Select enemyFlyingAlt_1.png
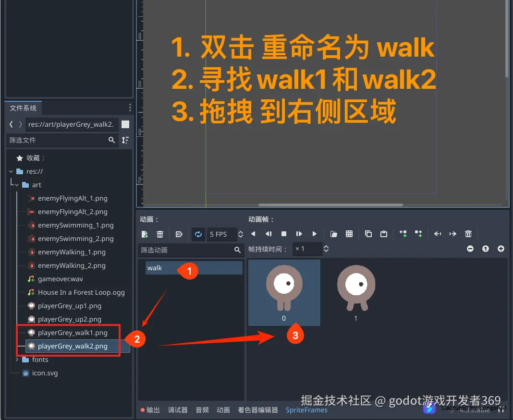The width and height of the screenshot is (513, 420). (x=73, y=198)
